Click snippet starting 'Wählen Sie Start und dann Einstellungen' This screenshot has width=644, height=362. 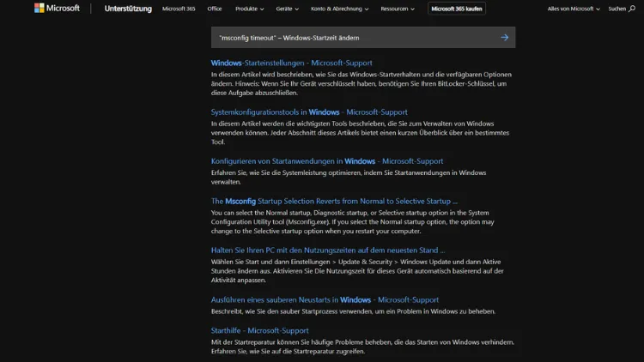pyautogui.click(x=357, y=271)
